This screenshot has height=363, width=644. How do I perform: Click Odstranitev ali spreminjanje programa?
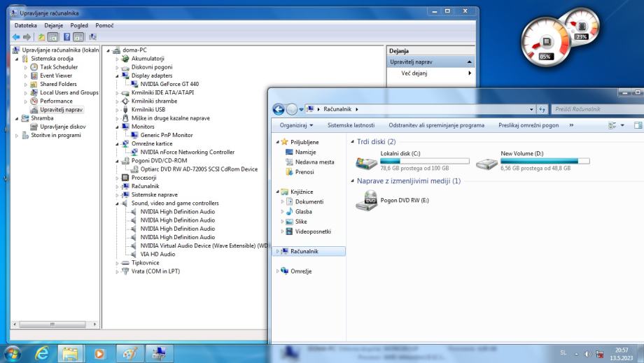tap(436, 125)
